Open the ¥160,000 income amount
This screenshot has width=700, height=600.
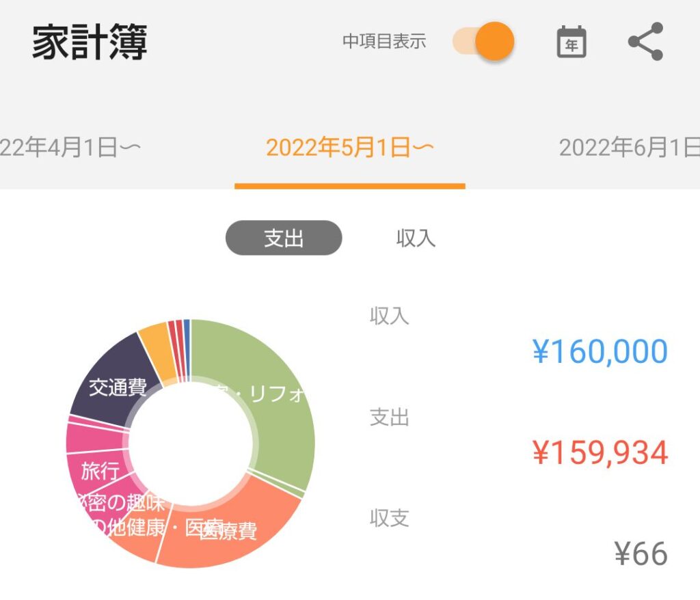600,351
